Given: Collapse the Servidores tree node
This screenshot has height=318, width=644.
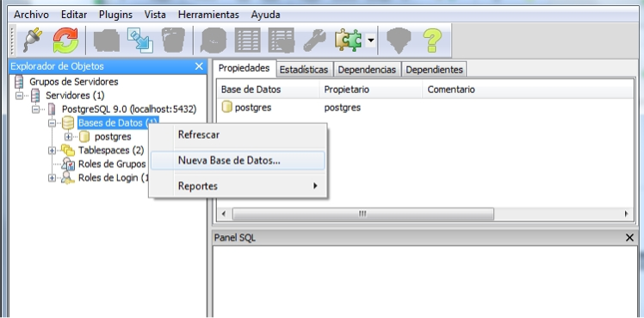Looking at the screenshot, I should coord(19,96).
